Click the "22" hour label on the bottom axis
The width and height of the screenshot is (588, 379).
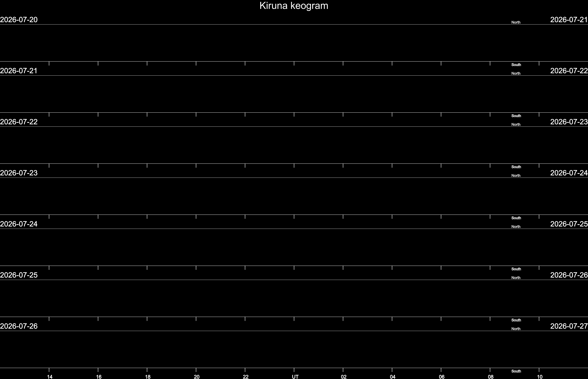point(246,377)
